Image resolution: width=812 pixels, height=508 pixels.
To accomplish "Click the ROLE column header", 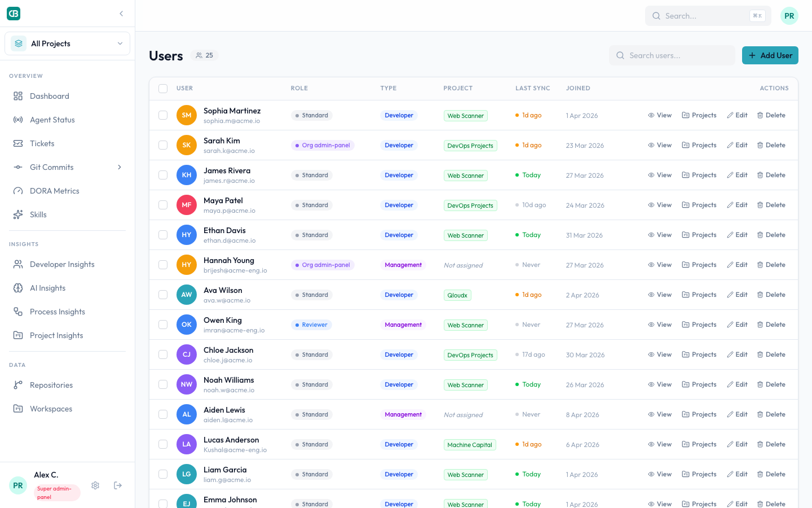I will (x=299, y=89).
